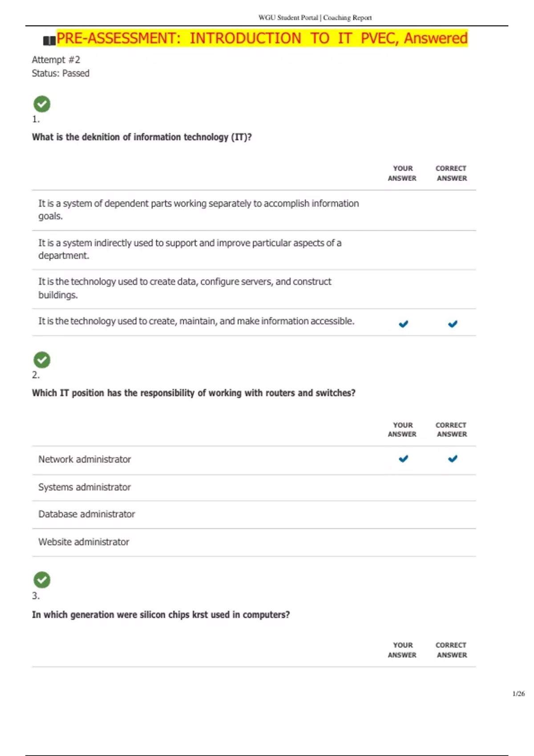Click the green checkmark icon above question 2

click(x=42, y=360)
